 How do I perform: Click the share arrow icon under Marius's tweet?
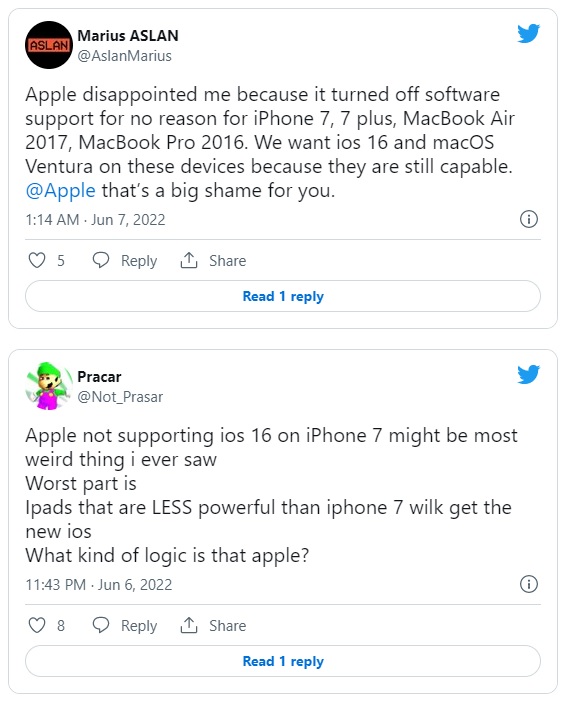coord(189,260)
